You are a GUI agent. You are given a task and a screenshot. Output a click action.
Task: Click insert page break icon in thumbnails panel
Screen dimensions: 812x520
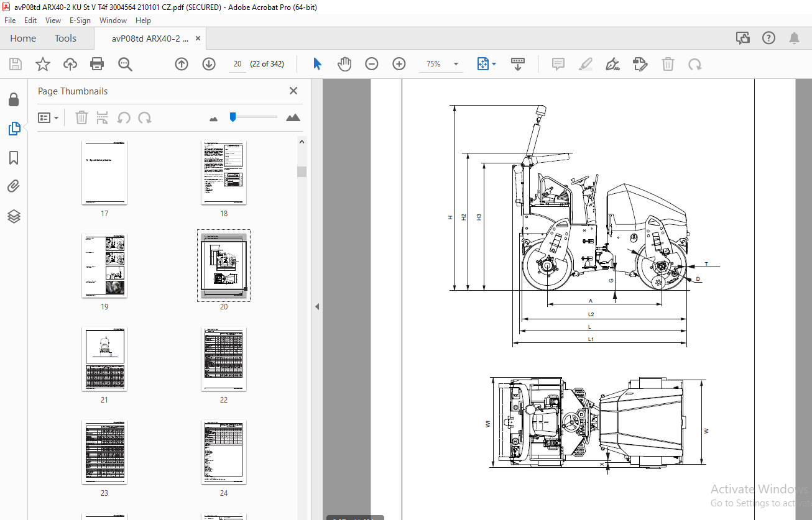point(103,117)
